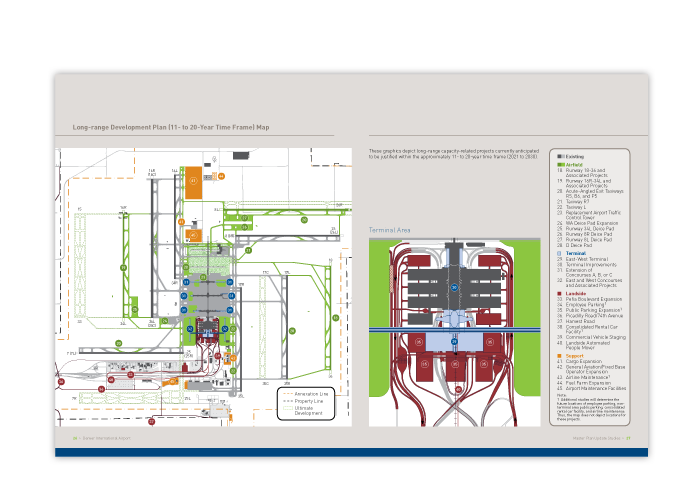Image resolution: width=700 pixels, height=500 pixels.
Task: Select the light blue 'Terminal' legend swatch
Action: click(x=559, y=253)
